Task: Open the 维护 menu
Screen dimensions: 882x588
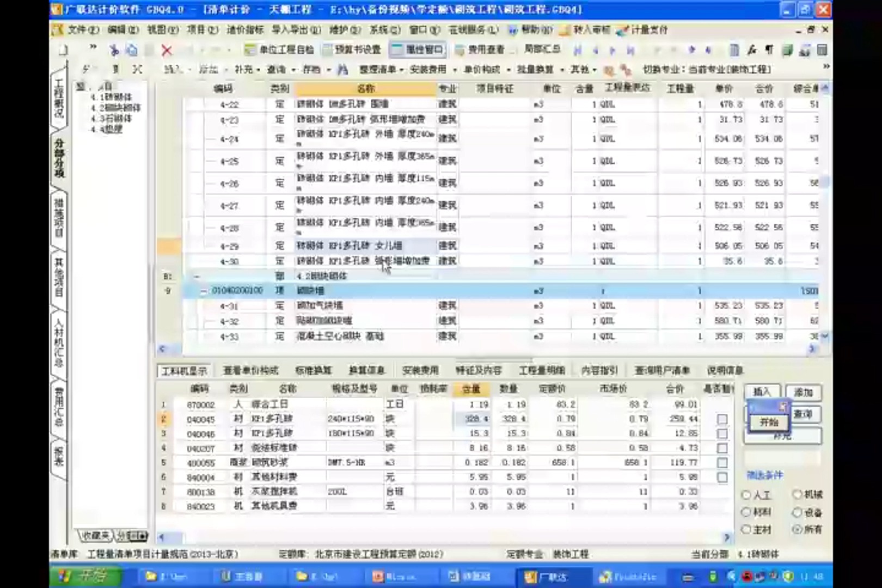Action: pyautogui.click(x=345, y=30)
